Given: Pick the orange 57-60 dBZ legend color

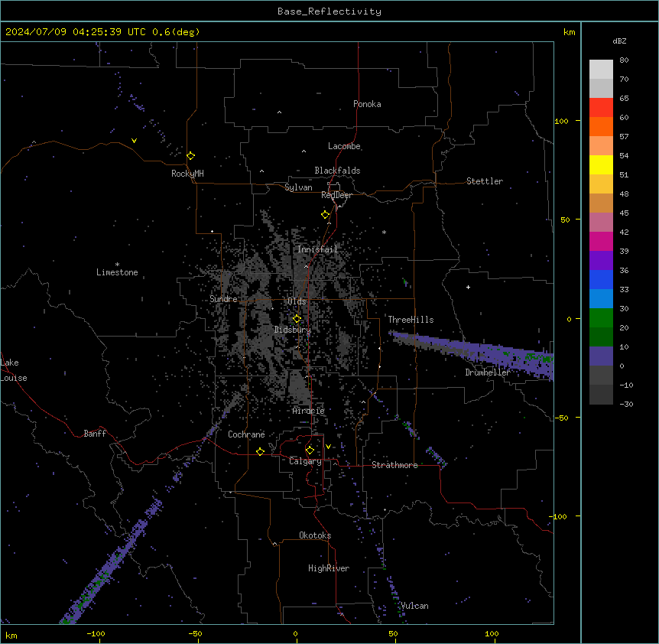Looking at the screenshot, I should coord(601,126).
